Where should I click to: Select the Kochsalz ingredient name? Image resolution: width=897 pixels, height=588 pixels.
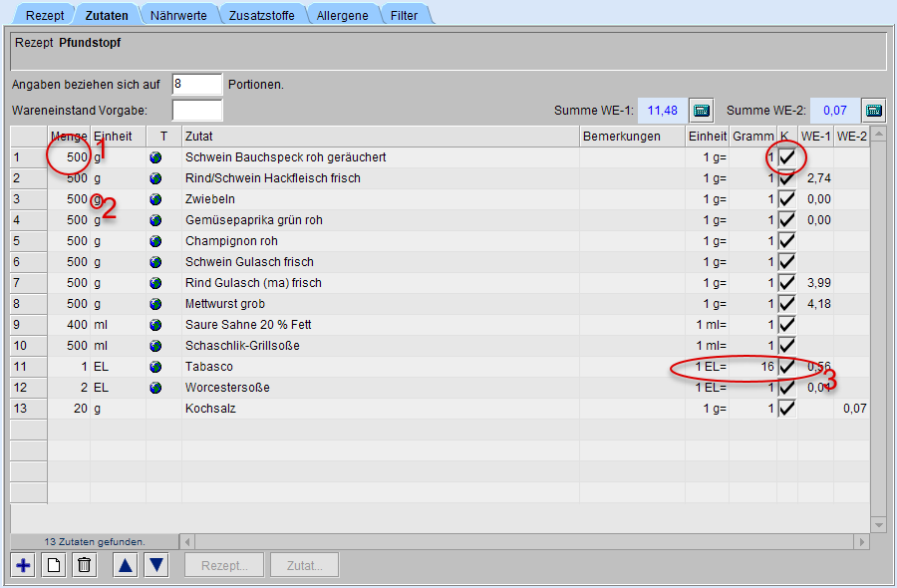210,409
